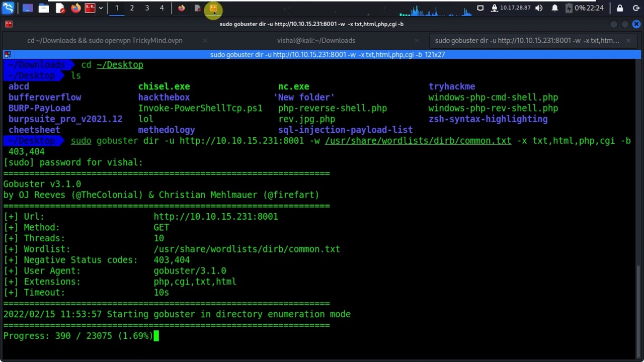Click windows-php-rev-shell.php in the listing
This screenshot has height=362, width=644.
tap(493, 108)
